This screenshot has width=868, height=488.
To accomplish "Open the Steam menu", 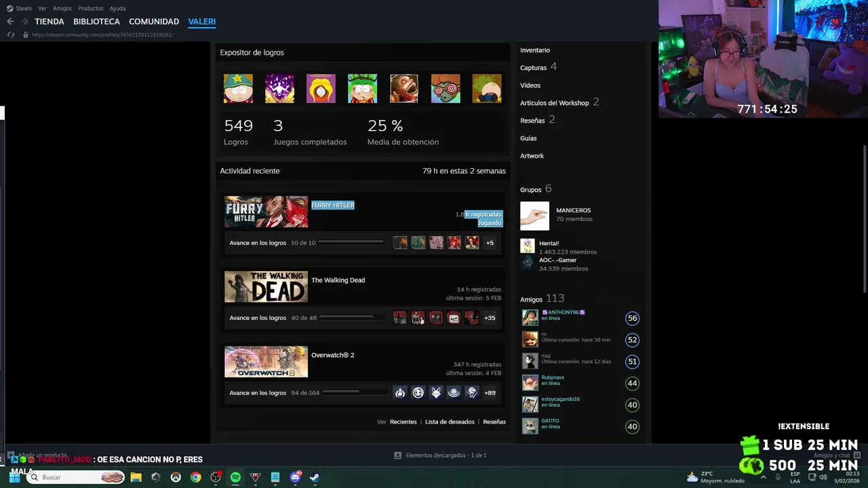I will pos(20,8).
